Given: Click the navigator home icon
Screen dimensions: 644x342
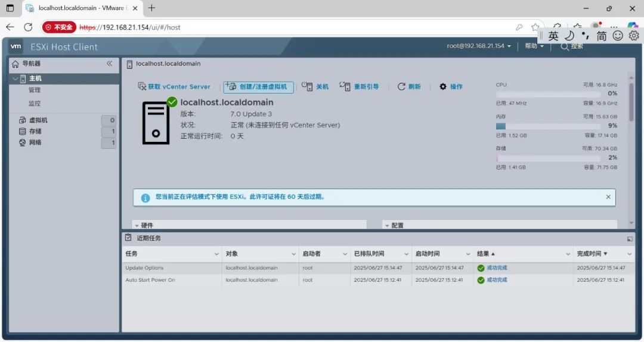Looking at the screenshot, I should pyautogui.click(x=16, y=64).
